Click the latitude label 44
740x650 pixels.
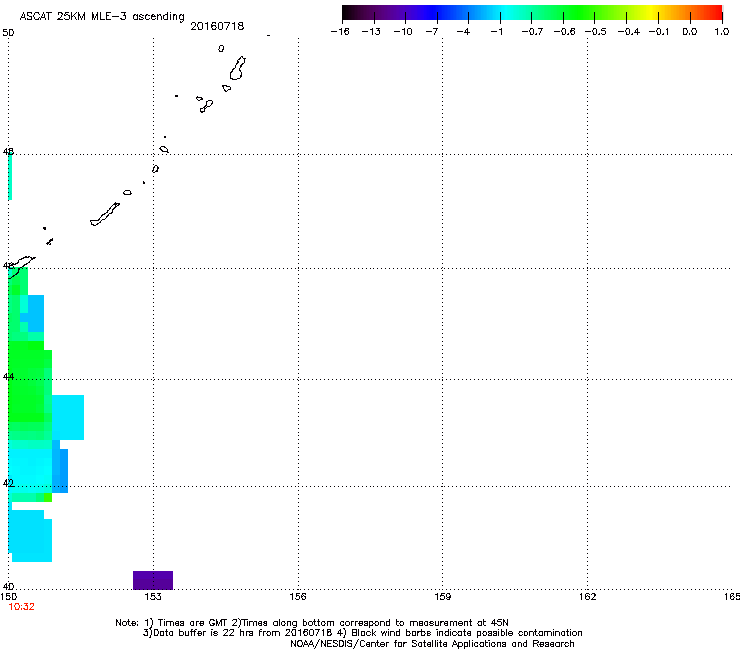[x=8, y=377]
